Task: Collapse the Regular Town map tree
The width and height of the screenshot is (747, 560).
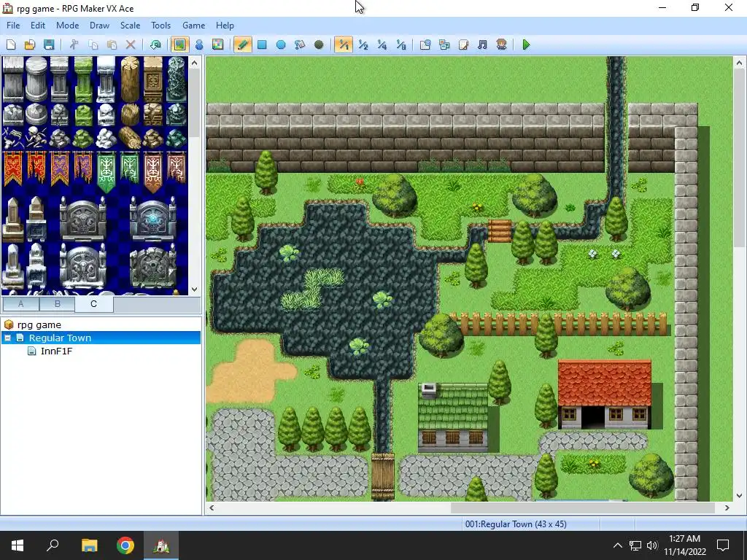Action: click(x=7, y=338)
